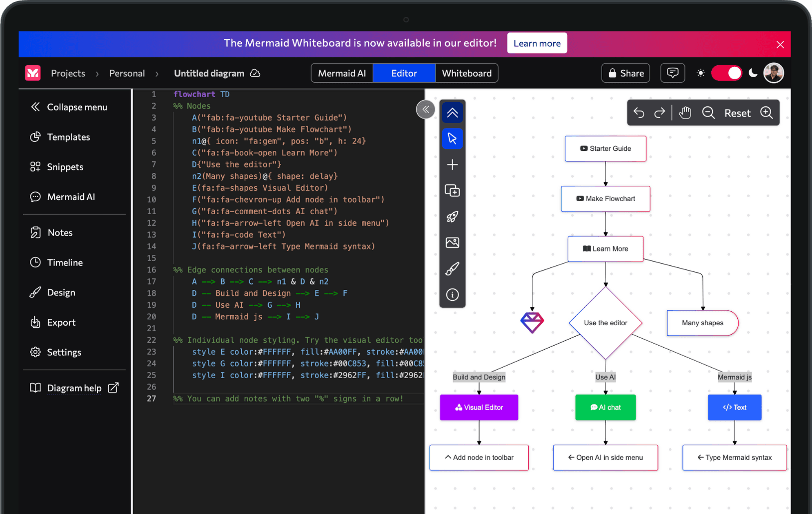
Task: Click the code line 'D{"Use the editor"}'
Action: click(237, 164)
